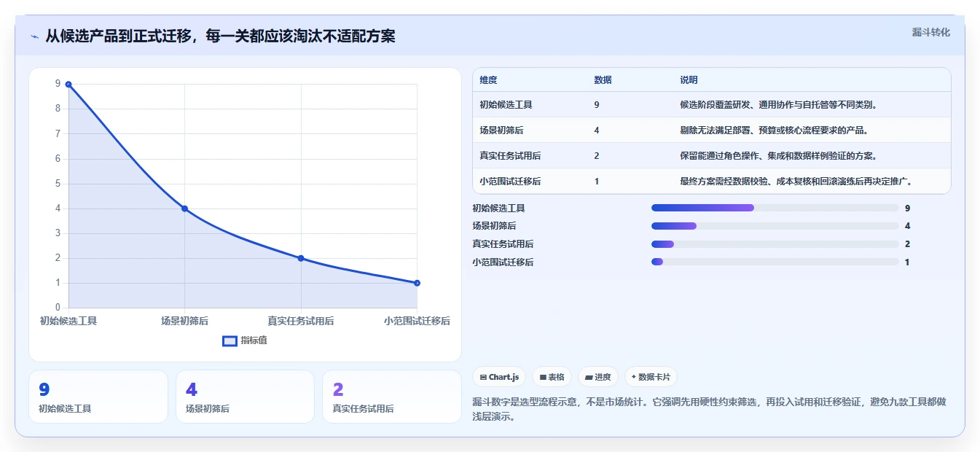Click the progress list label 小范围试迁移后
This screenshot has height=452, width=980.
[503, 262]
